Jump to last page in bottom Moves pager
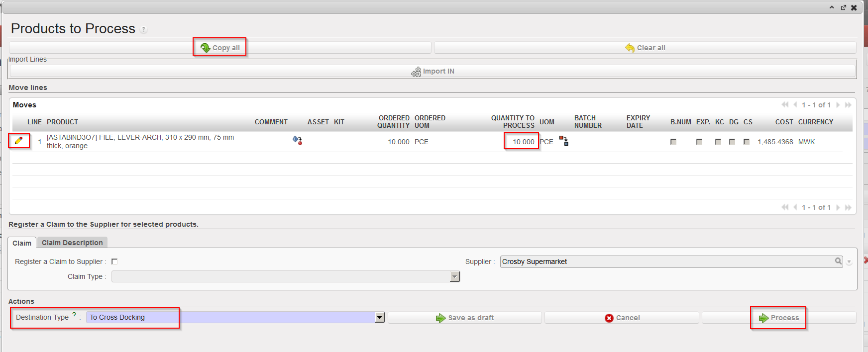 coord(848,207)
